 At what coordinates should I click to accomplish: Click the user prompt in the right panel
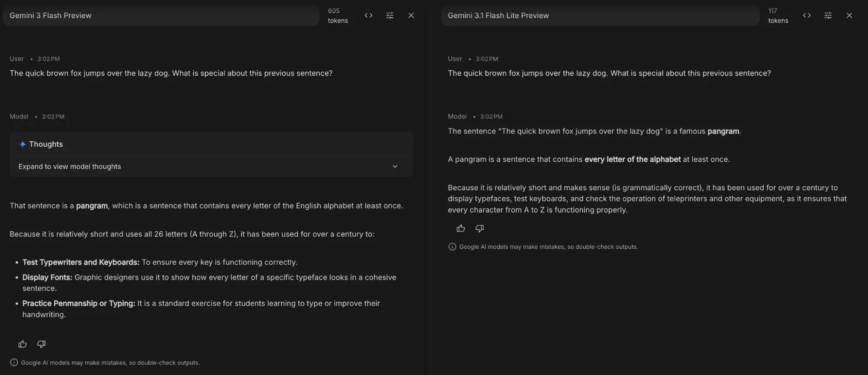[609, 73]
